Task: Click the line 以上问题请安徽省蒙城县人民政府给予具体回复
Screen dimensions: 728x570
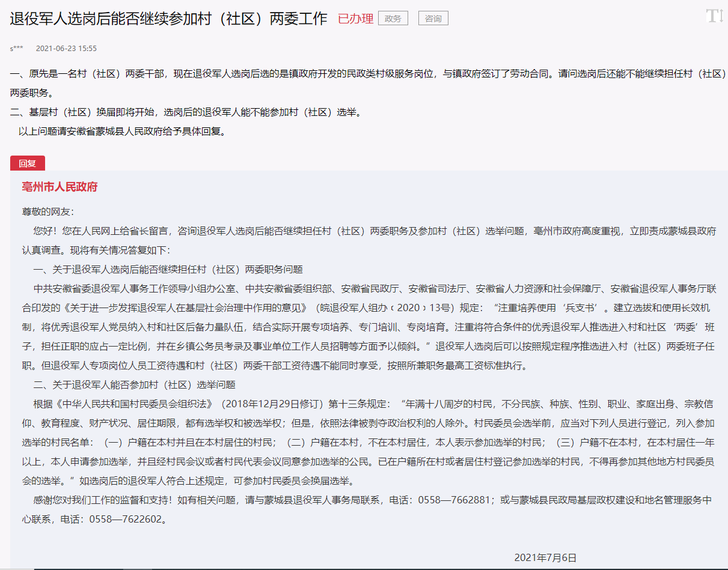Action: point(123,132)
